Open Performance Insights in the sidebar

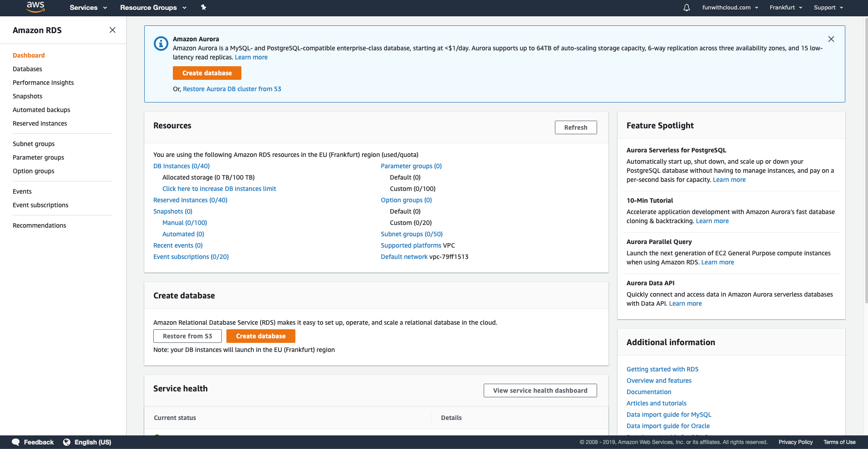[x=43, y=83]
